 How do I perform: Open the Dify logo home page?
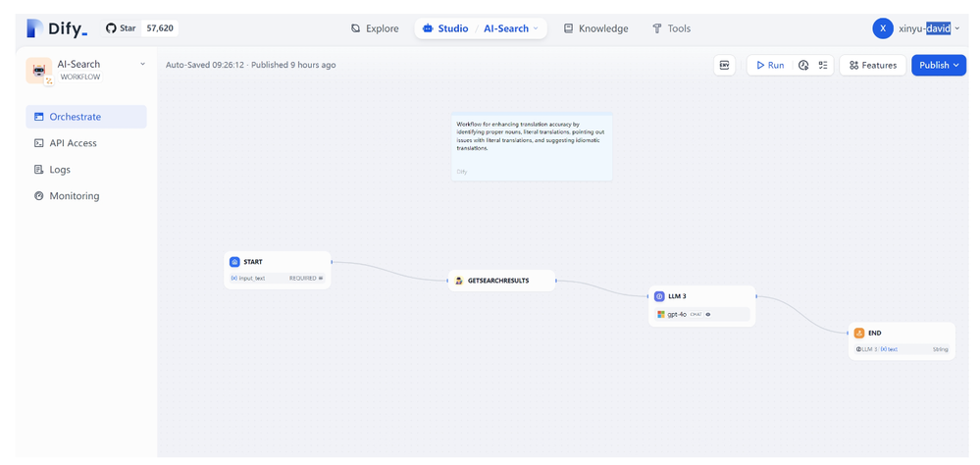[58, 28]
